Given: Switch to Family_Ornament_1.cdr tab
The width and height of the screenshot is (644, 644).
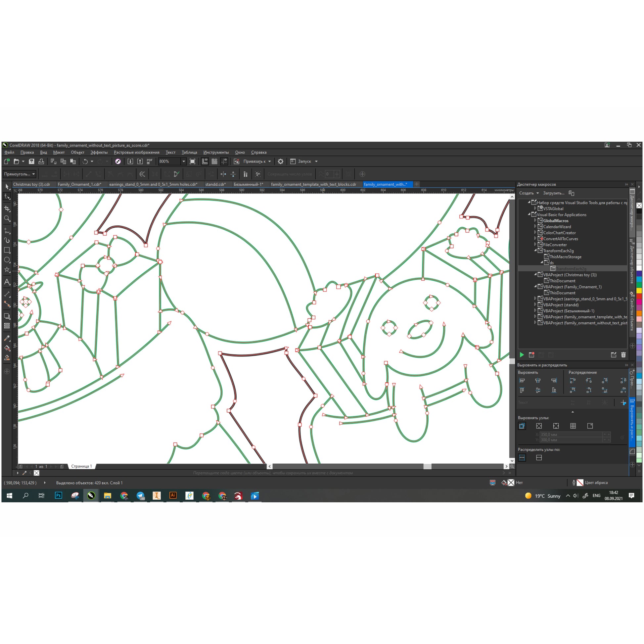Looking at the screenshot, I should coord(79,184).
